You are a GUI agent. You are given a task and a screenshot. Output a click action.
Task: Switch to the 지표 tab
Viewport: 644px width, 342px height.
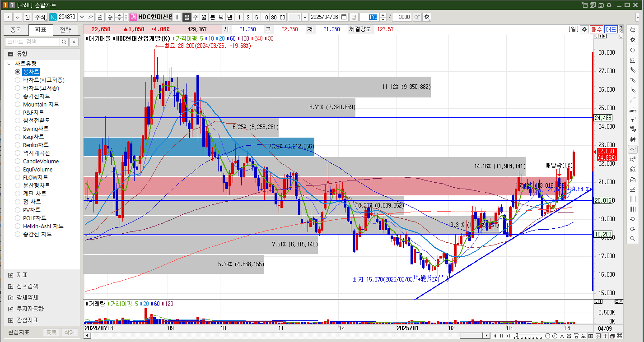pyautogui.click(x=40, y=30)
